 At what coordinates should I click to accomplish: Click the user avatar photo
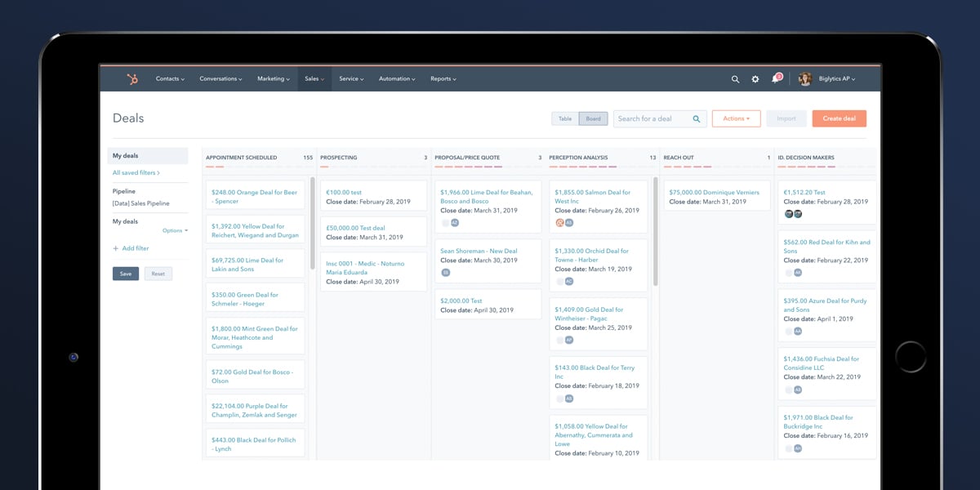(805, 79)
